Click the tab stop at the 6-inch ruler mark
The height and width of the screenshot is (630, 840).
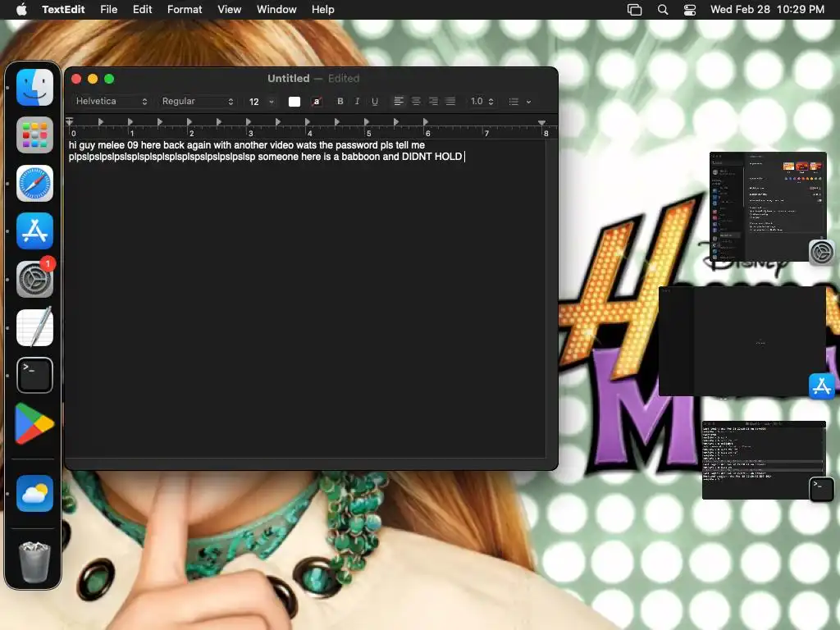click(426, 122)
